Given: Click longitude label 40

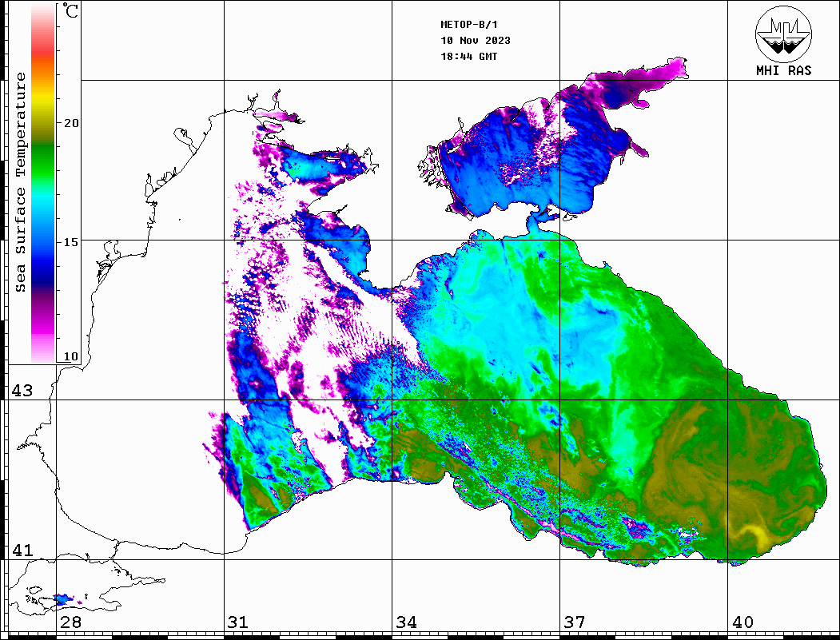Looking at the screenshot, I should [x=742, y=622].
